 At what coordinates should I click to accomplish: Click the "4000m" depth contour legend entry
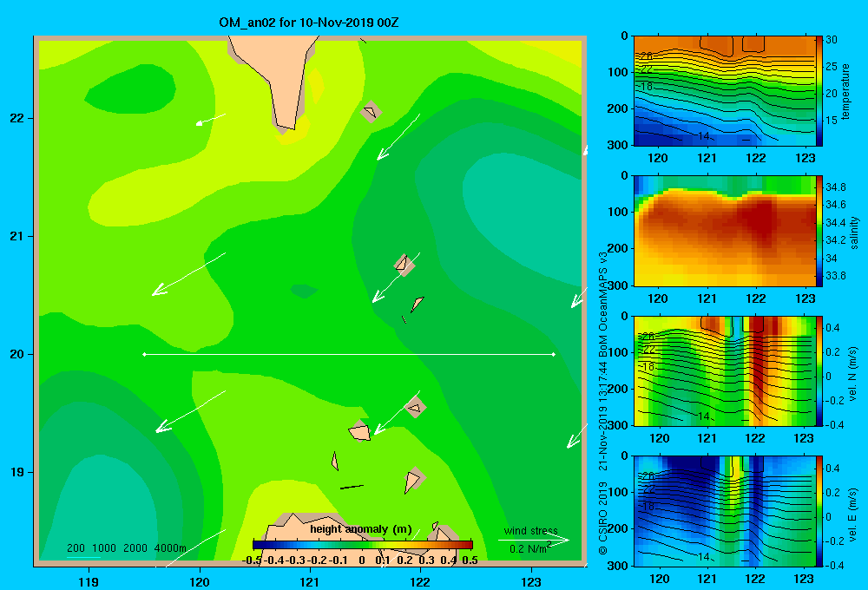pyautogui.click(x=170, y=548)
